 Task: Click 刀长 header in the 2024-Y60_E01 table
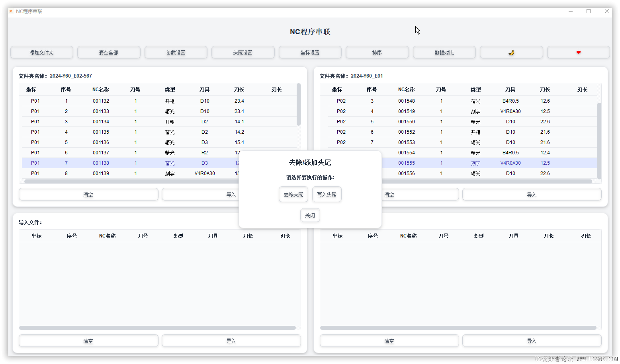coord(545,90)
